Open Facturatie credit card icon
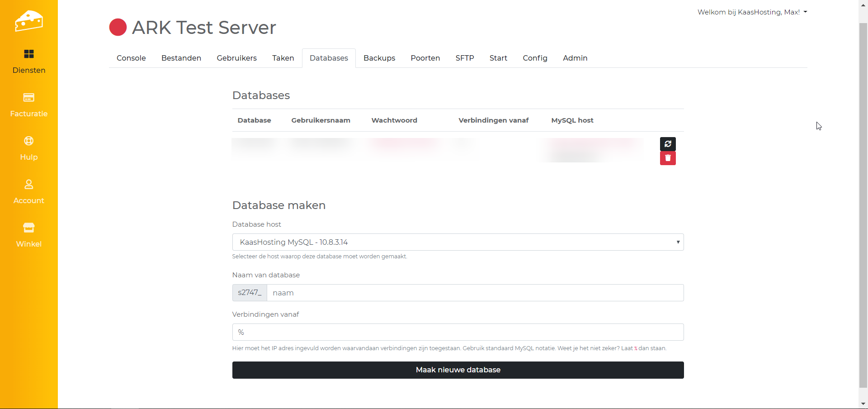This screenshot has height=409, width=868. (x=29, y=98)
